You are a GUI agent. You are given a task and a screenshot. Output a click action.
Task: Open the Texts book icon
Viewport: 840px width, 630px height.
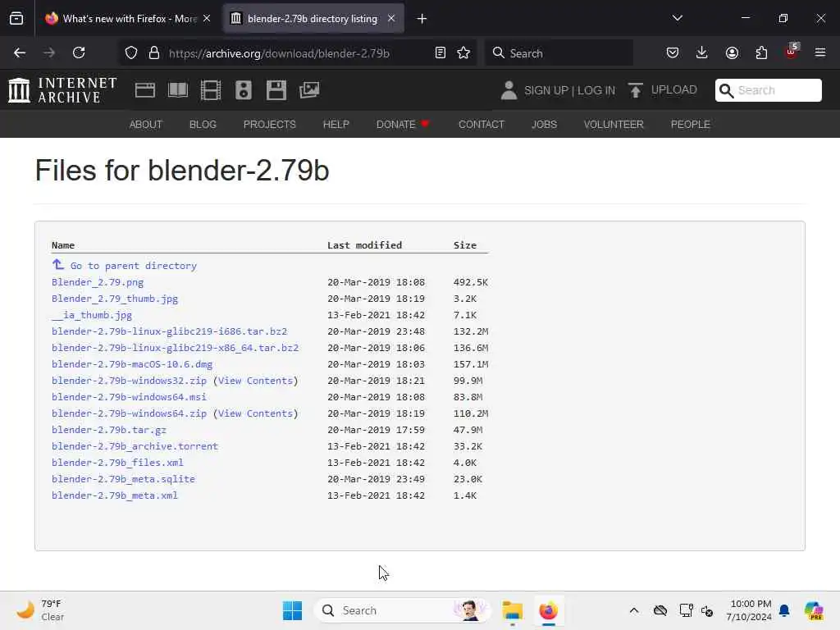[x=178, y=90]
